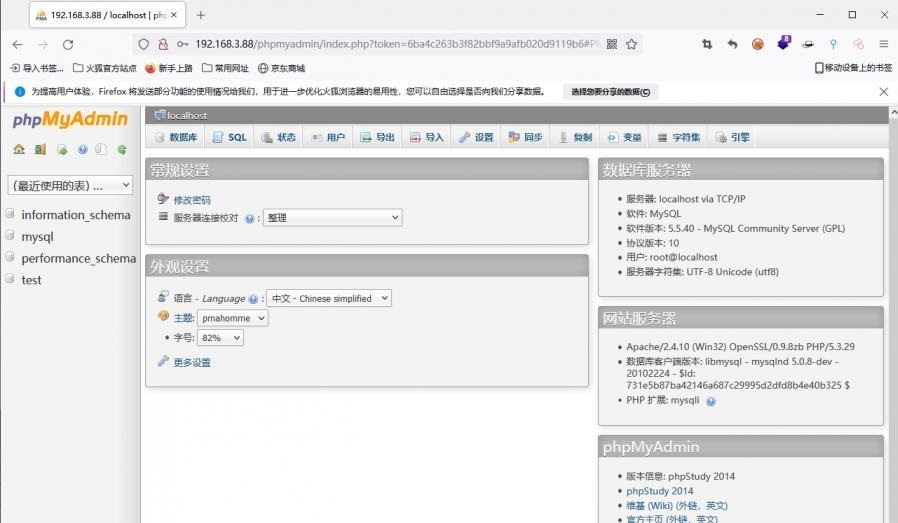Image resolution: width=898 pixels, height=523 pixels.
Task: Click the purple extension icon with badge 8
Action: tap(783, 42)
